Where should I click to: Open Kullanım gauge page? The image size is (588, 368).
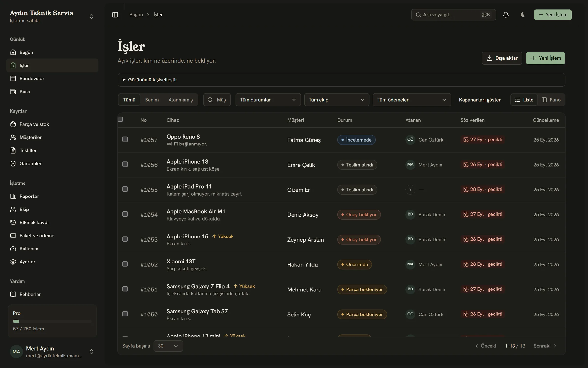(x=52, y=249)
